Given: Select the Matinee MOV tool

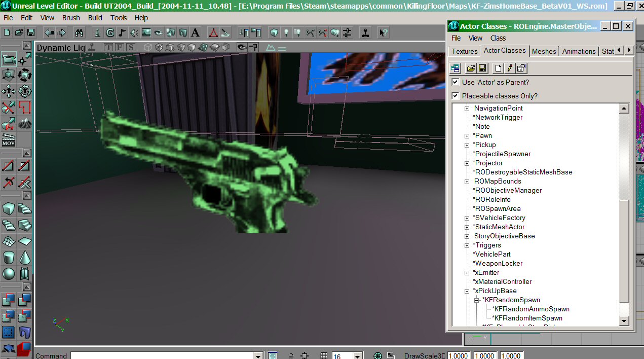Looking at the screenshot, I should [x=9, y=140].
